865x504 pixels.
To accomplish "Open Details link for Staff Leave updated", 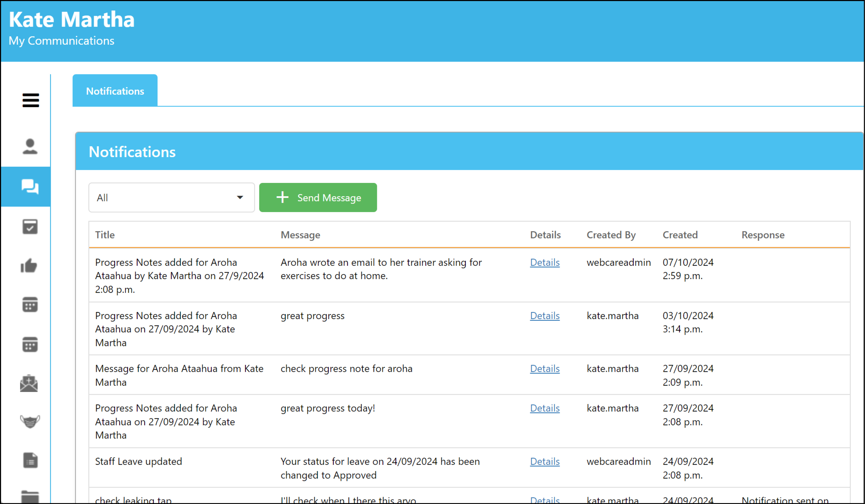I will click(545, 462).
